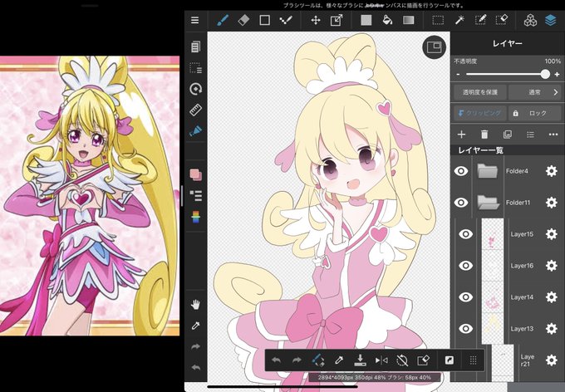This screenshot has width=565, height=392.
Task: Hide Layer13 with its eye icon
Action: [x=465, y=329]
